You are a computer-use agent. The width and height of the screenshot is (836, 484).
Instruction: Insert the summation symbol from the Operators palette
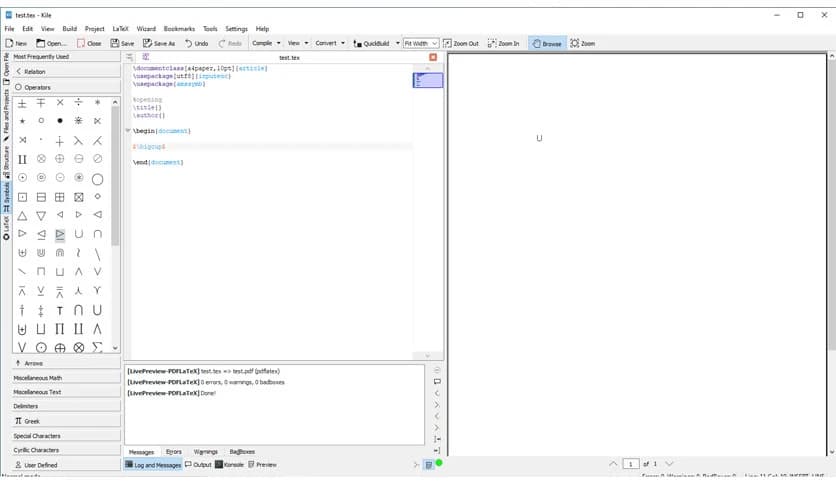tap(98, 347)
